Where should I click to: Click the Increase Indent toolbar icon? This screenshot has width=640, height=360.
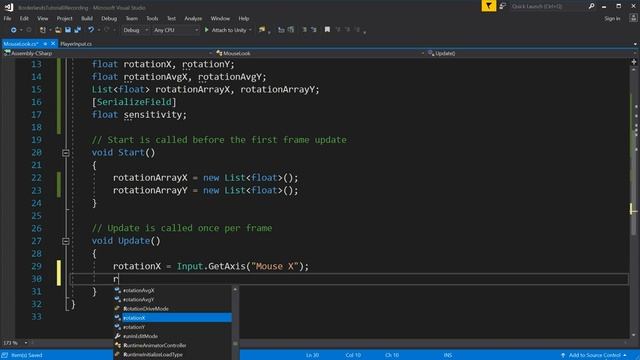291,30
